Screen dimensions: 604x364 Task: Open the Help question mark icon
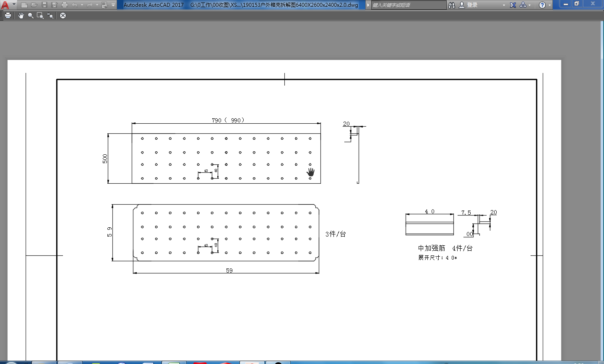coord(542,5)
